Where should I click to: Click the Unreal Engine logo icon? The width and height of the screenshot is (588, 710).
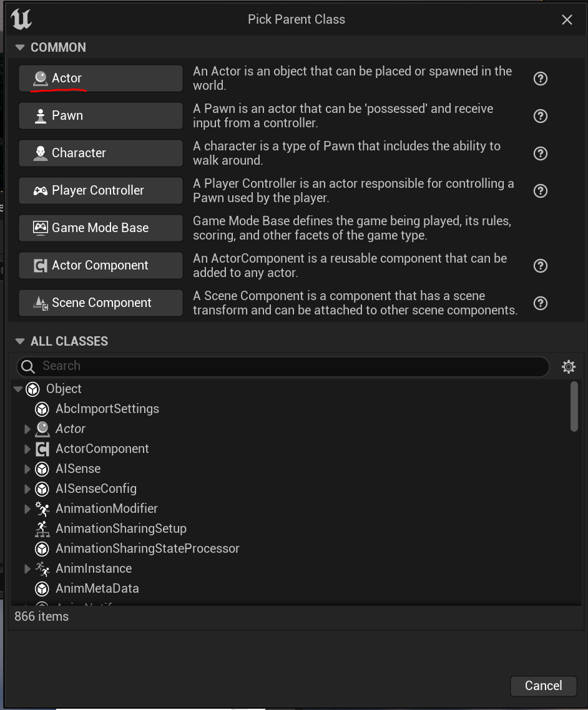(x=21, y=19)
